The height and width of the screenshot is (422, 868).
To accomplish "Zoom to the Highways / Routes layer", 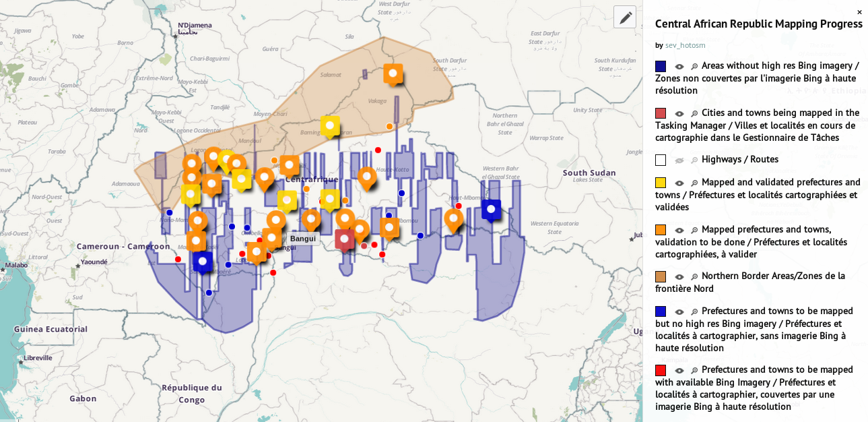I will pyautogui.click(x=694, y=160).
